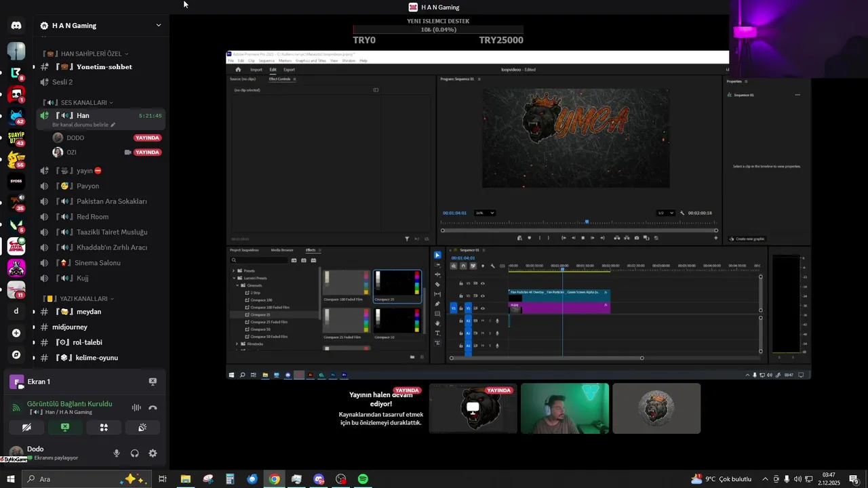Toggle V2 track visibility eye
This screenshot has height=488, width=868.
click(483, 296)
